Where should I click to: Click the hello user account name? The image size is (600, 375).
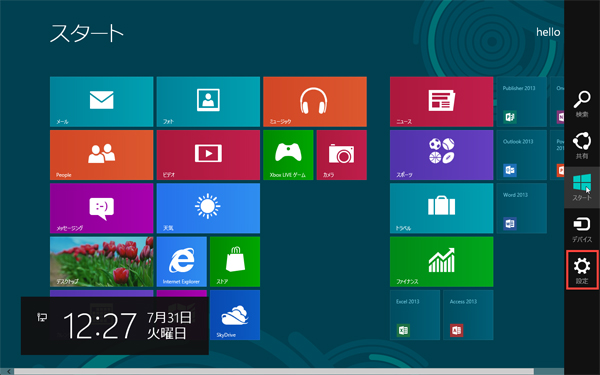[548, 32]
